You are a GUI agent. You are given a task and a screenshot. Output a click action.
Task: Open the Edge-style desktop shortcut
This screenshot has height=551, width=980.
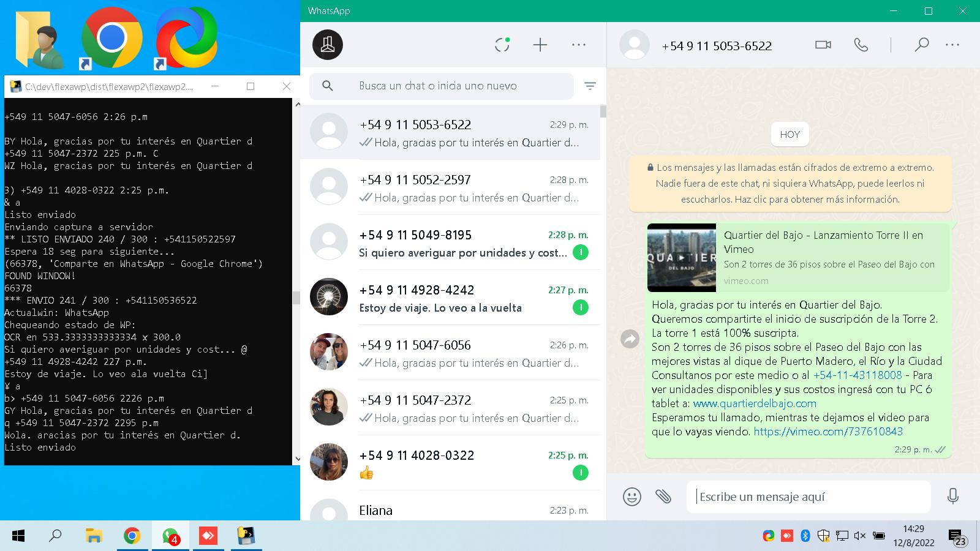click(186, 38)
